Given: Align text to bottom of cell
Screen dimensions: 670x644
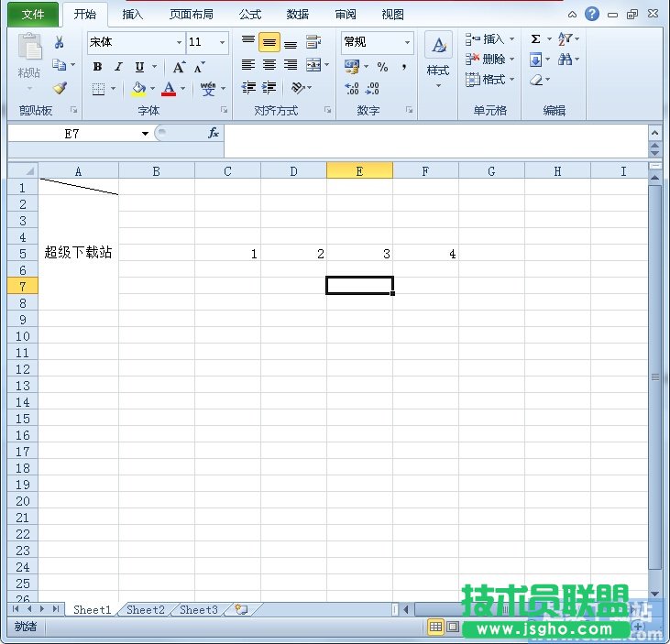Looking at the screenshot, I should point(291,44).
